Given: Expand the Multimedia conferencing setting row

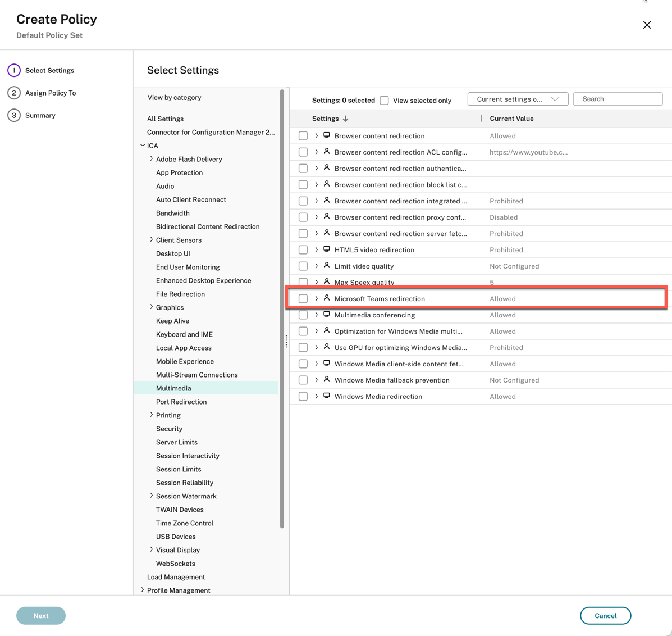Looking at the screenshot, I should [317, 315].
